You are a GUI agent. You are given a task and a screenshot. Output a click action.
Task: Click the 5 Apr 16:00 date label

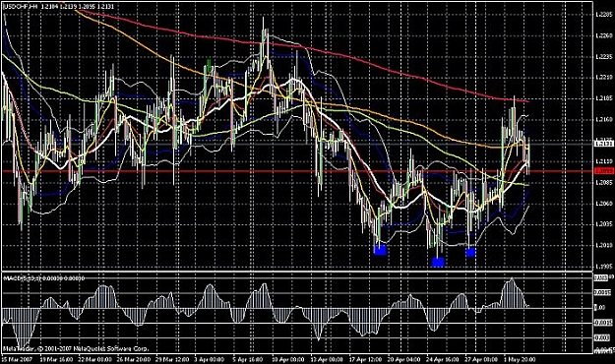(x=248, y=359)
